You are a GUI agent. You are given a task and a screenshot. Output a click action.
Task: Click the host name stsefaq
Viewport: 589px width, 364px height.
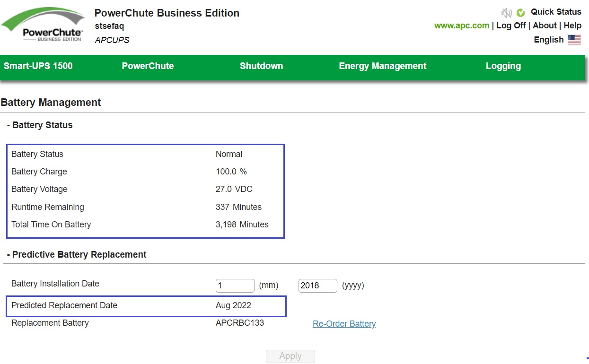(109, 26)
